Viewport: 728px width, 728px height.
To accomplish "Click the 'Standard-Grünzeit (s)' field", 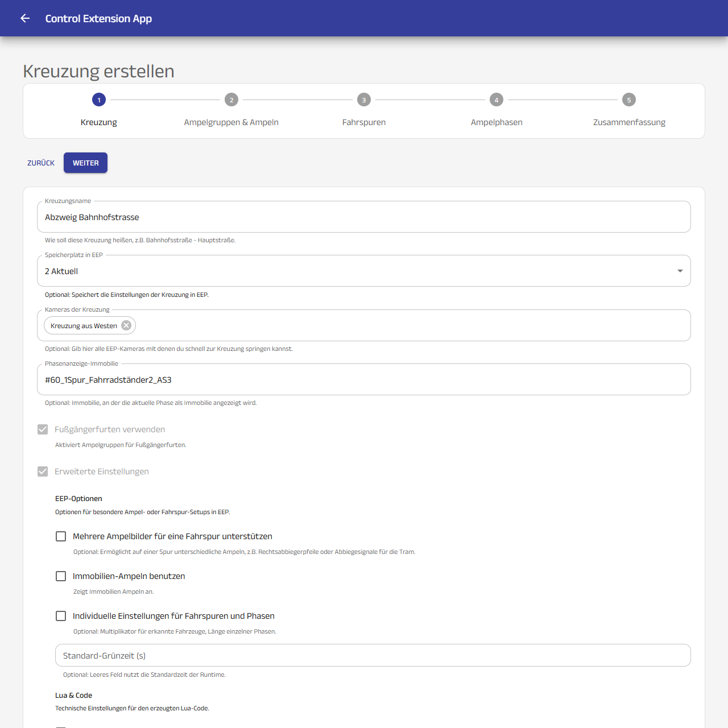I will click(373, 655).
